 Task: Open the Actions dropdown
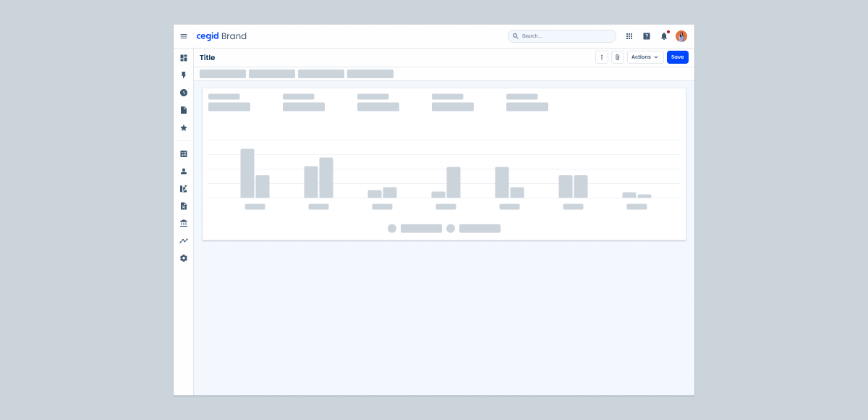(644, 56)
